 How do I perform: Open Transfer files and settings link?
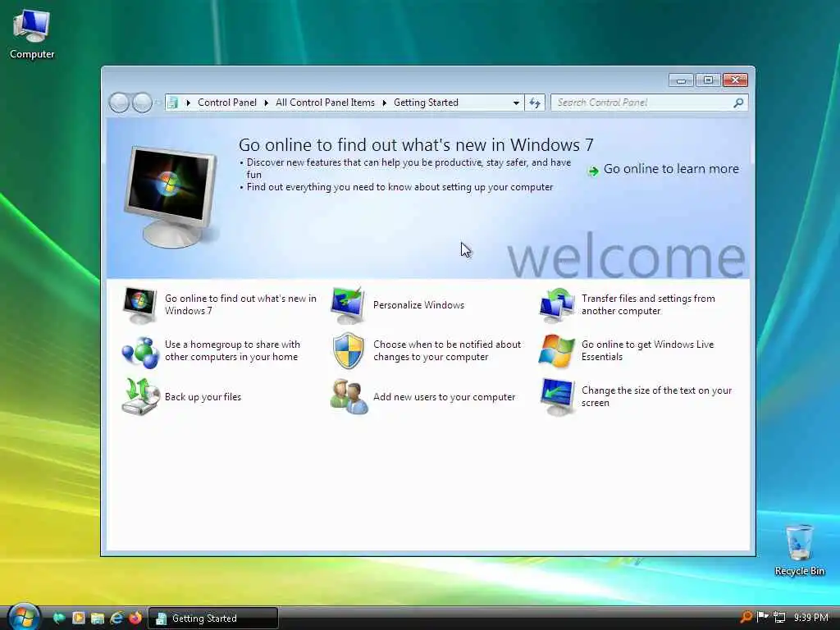pyautogui.click(x=648, y=305)
